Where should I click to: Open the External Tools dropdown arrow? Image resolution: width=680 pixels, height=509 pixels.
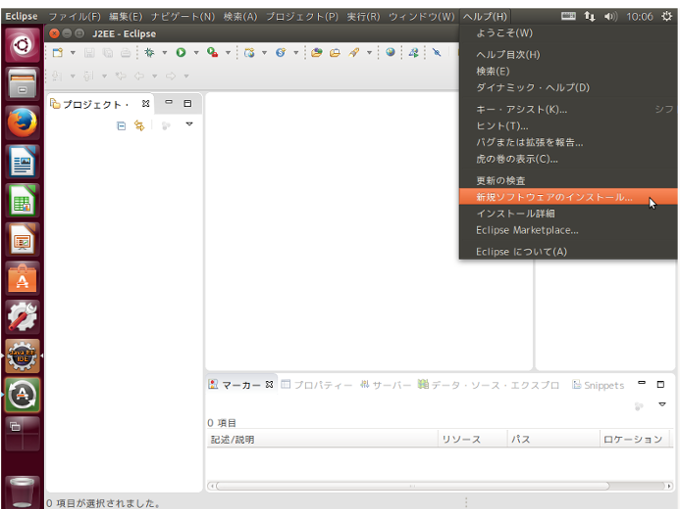pos(228,53)
